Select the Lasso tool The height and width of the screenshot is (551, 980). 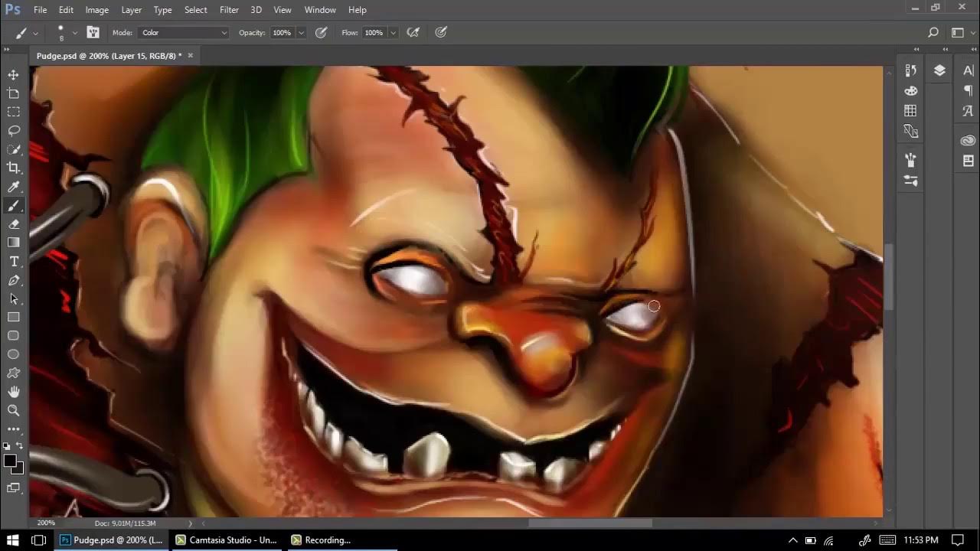pos(13,131)
